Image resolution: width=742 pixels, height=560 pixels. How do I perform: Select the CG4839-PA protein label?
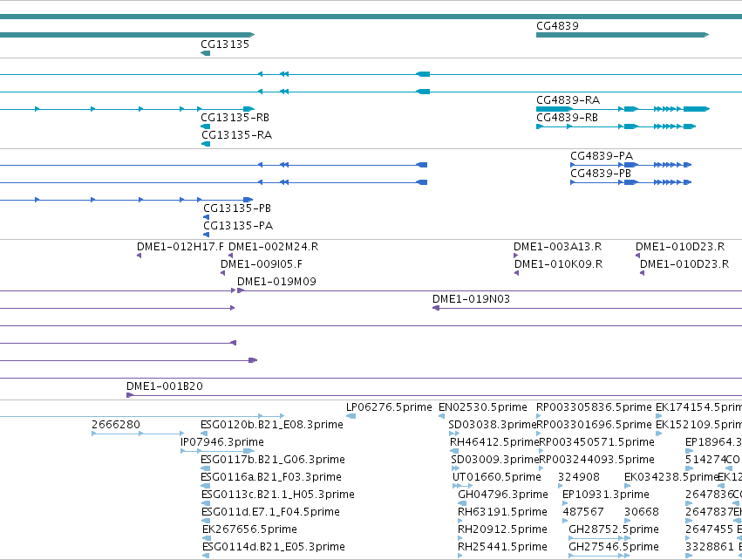coord(602,156)
